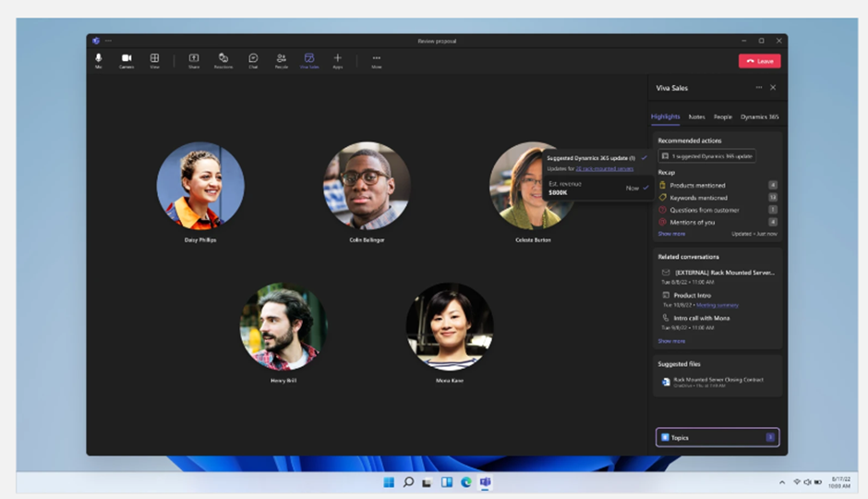Select Daisy Philips' video tile

click(x=200, y=186)
